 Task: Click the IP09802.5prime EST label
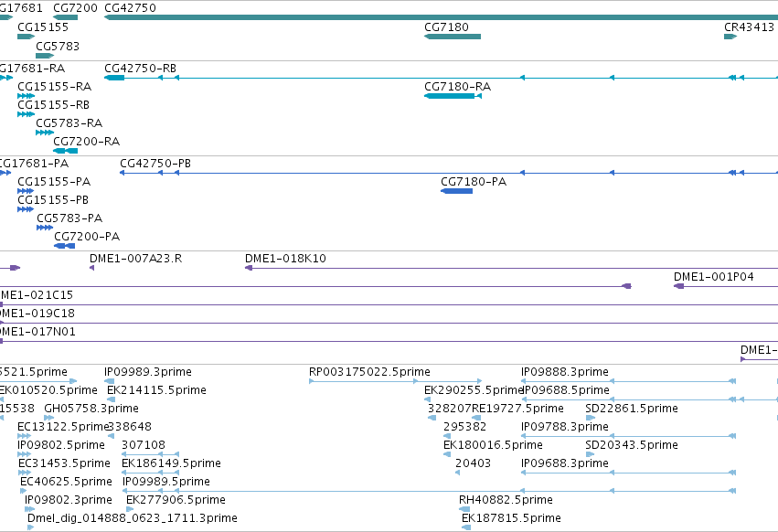pyautogui.click(x=61, y=445)
